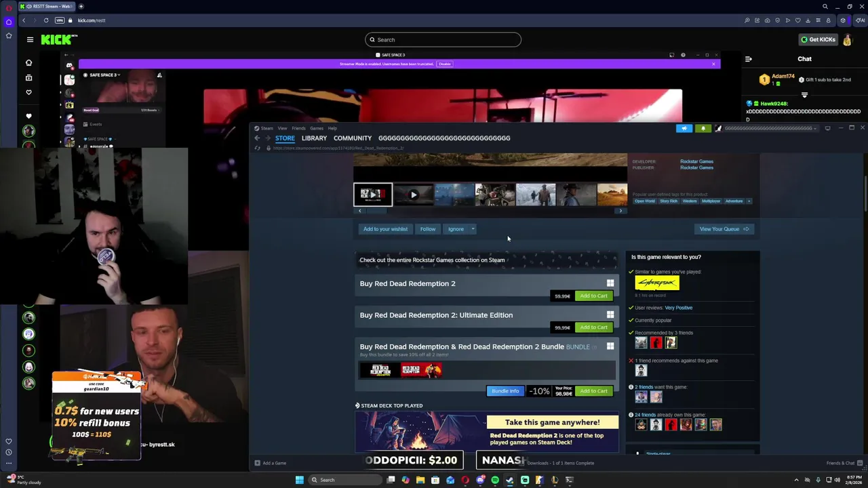This screenshot has height=488, width=868.
Task: Open the Opera AI assistant button
Action: pos(861,20)
